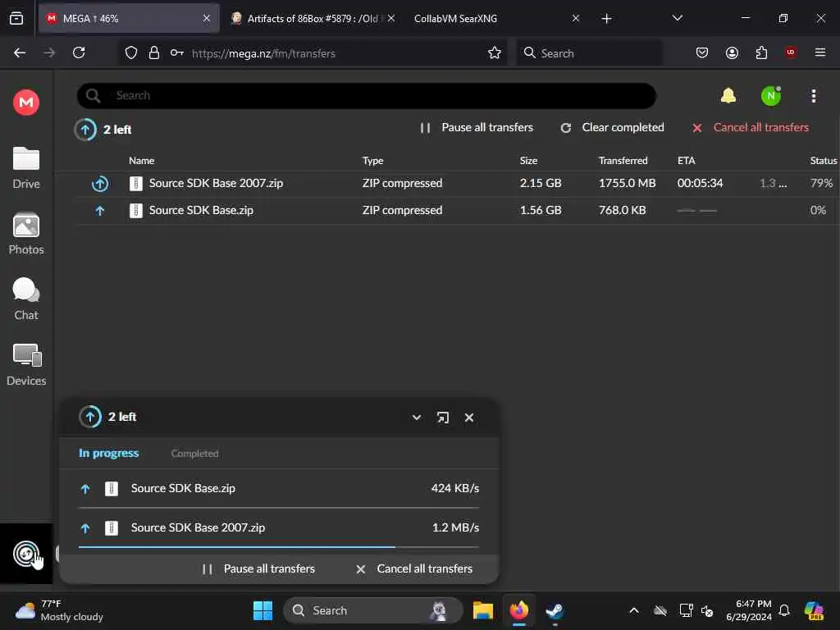Open the Drive section
Image resolution: width=840 pixels, height=630 pixels.
click(25, 168)
